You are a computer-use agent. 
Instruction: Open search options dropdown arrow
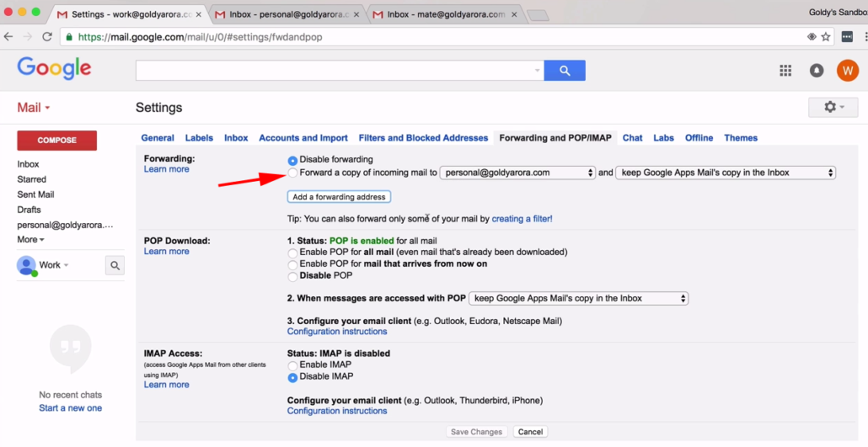click(x=537, y=70)
